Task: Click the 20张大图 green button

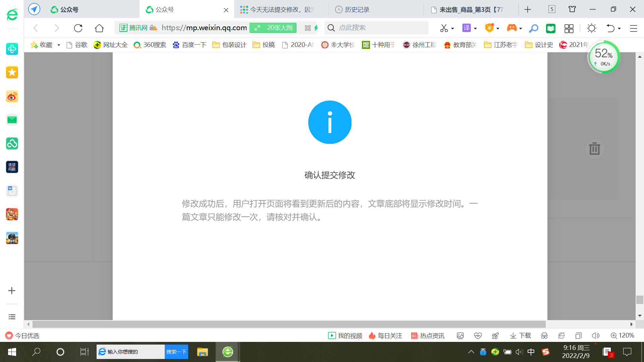Action: pos(273,28)
